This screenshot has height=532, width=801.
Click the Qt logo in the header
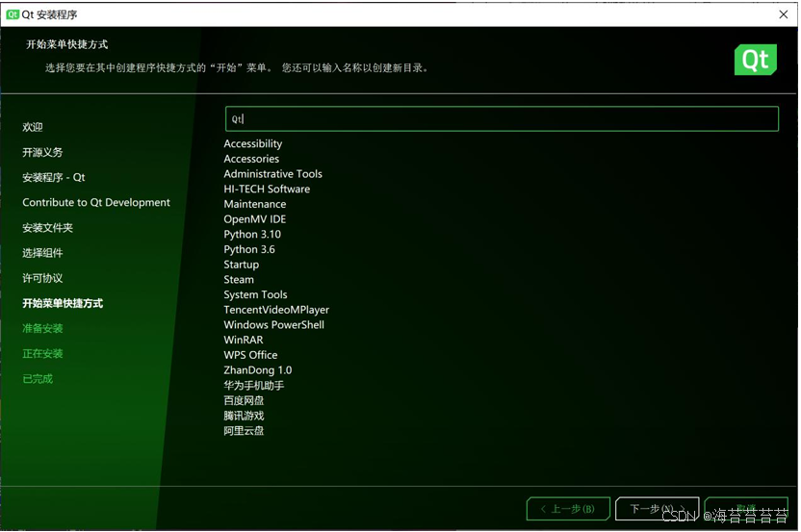[755, 60]
